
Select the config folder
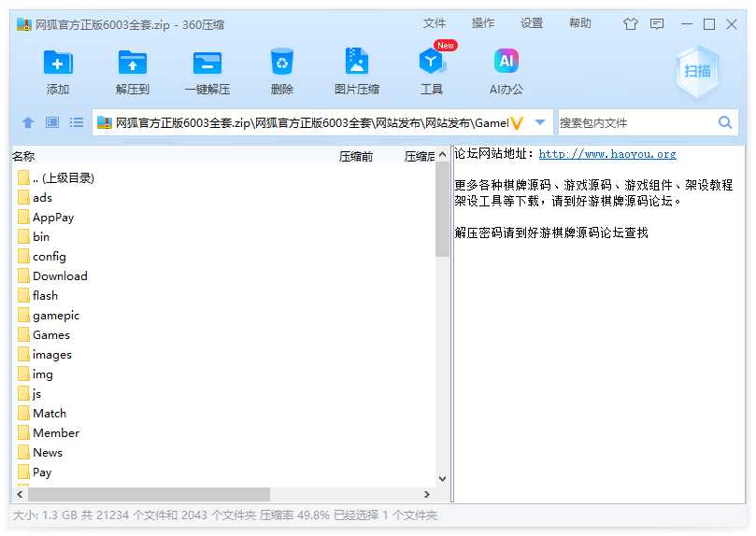[223, 256]
